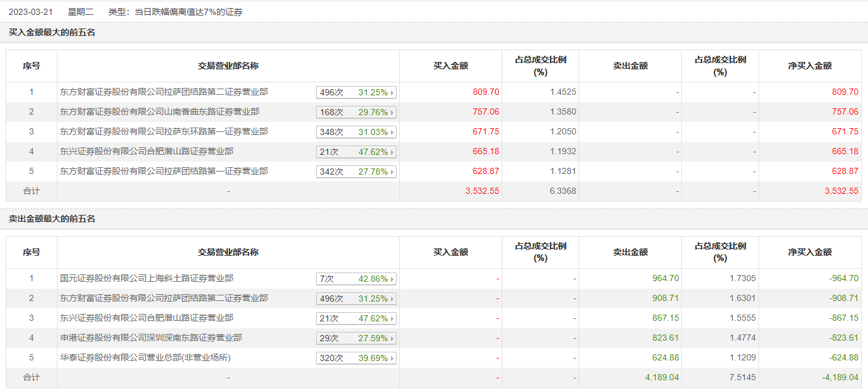Click the 168次 count in the badge
Screen dimensions: 868x392
331,113
